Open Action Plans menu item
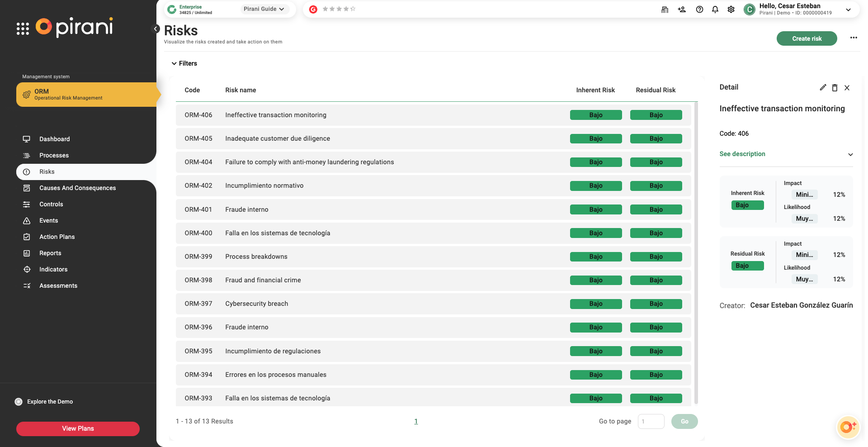Image resolution: width=868 pixels, height=447 pixels. click(57, 237)
